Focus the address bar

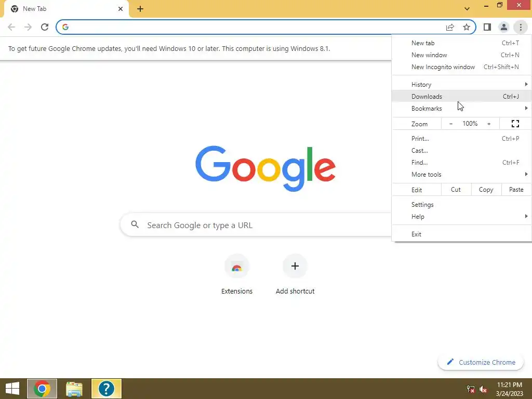[266, 27]
